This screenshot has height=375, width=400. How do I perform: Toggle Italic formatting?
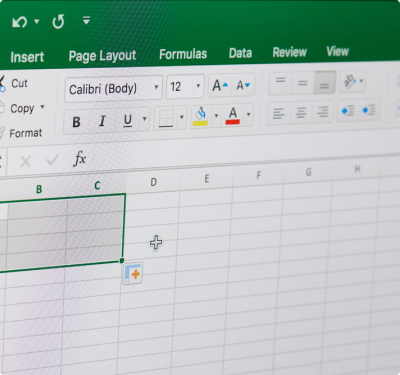click(102, 121)
